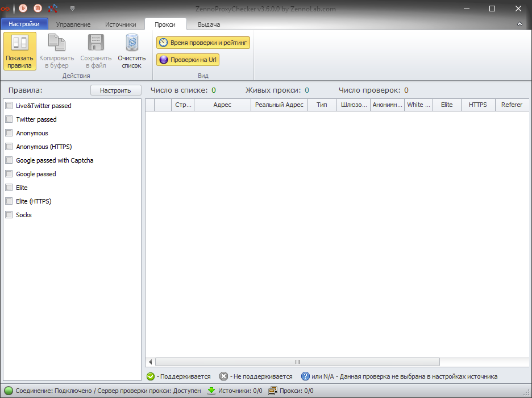The height and width of the screenshot is (398, 532).
Task: Open the quick access toolbar dropdown arrow
Action: pyautogui.click(x=72, y=9)
